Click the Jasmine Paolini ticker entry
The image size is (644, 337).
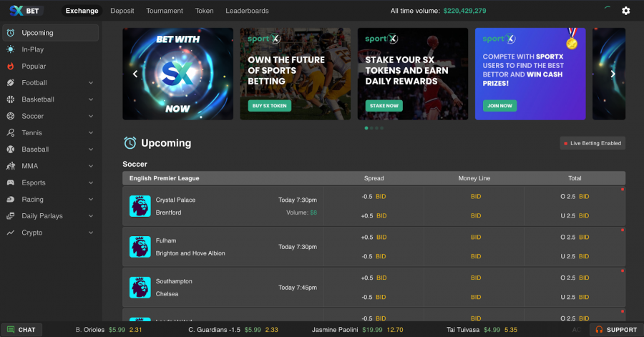pyautogui.click(x=357, y=330)
